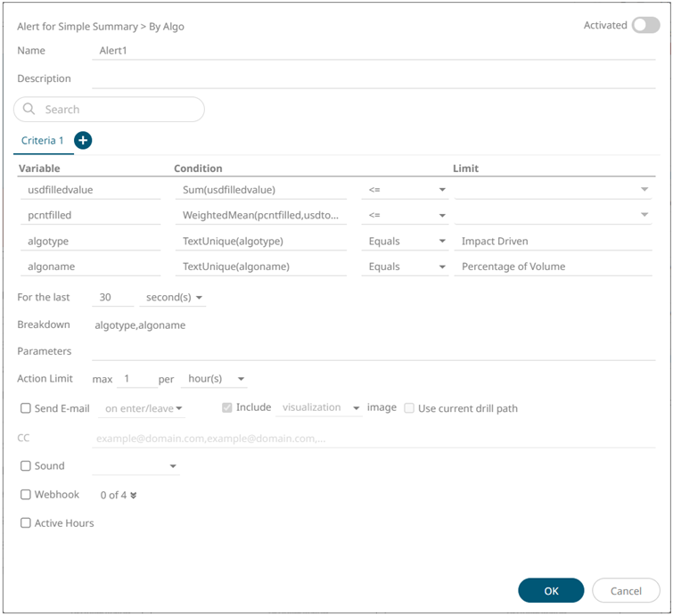
Task: Tick the Active Hours checkbox
Action: click(x=26, y=523)
